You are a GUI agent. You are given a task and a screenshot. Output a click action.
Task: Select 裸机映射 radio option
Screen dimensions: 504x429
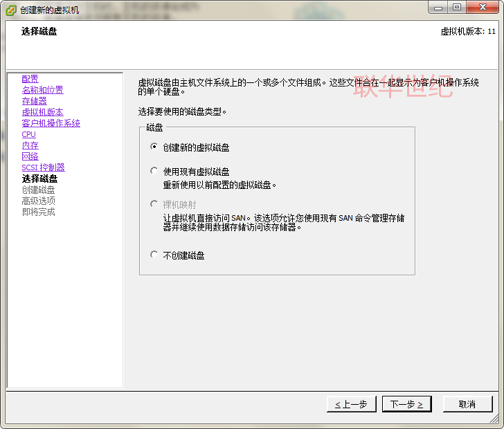(x=154, y=204)
